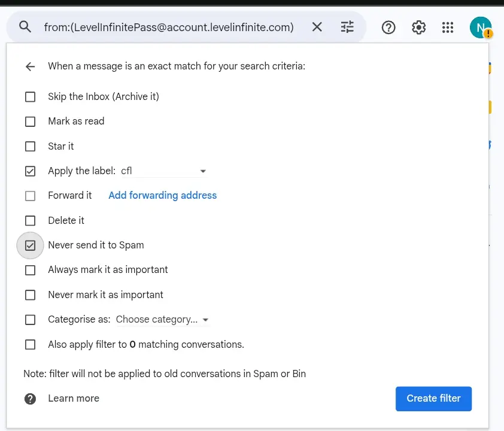Uncheck the Apply the label checkbox
504x431 pixels.
click(30, 171)
